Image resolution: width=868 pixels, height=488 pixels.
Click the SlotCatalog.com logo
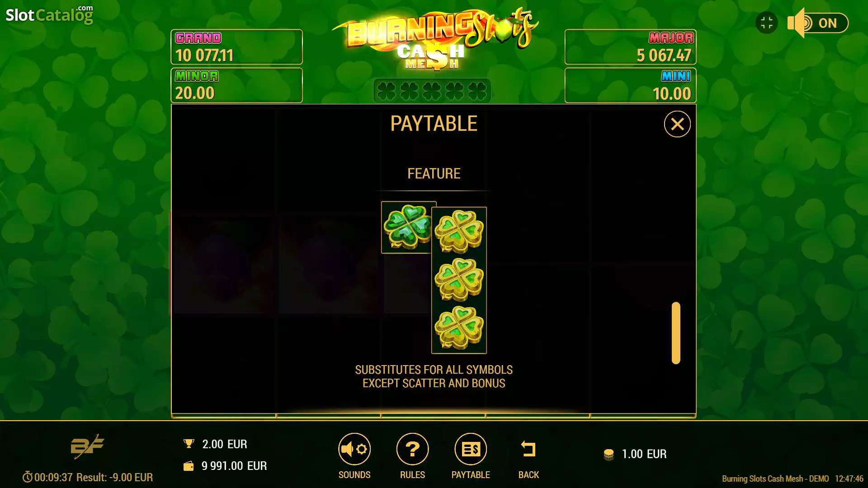click(49, 14)
